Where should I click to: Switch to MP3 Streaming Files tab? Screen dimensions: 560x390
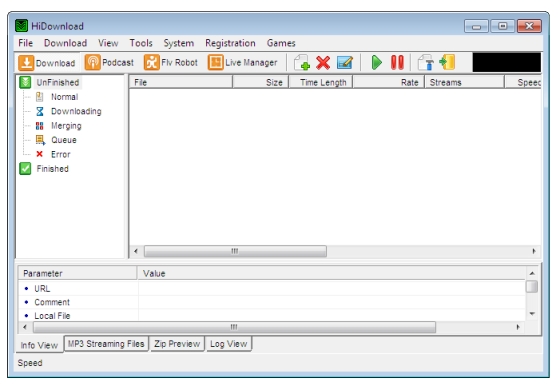point(106,344)
